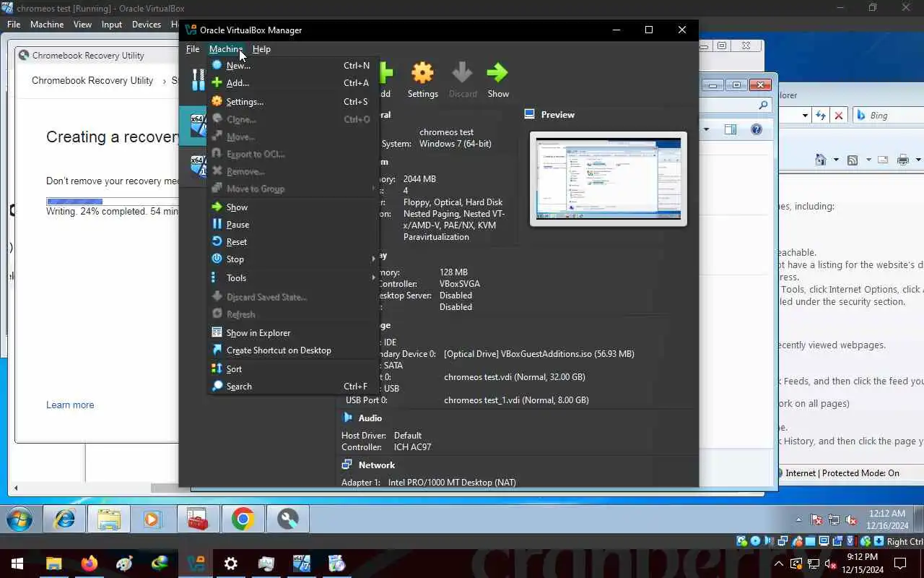Open Help menu in VirtualBox Manager
Screen dimensions: 924x578
pos(261,49)
